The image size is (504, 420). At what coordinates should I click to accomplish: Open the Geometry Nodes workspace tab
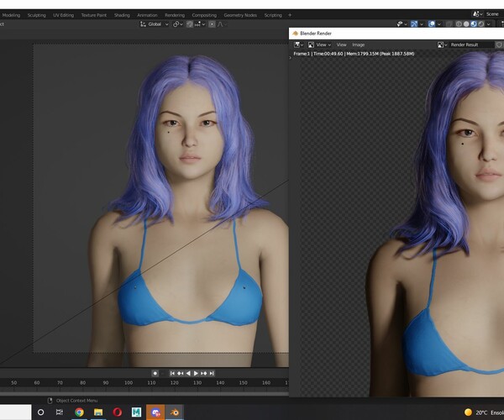click(240, 15)
